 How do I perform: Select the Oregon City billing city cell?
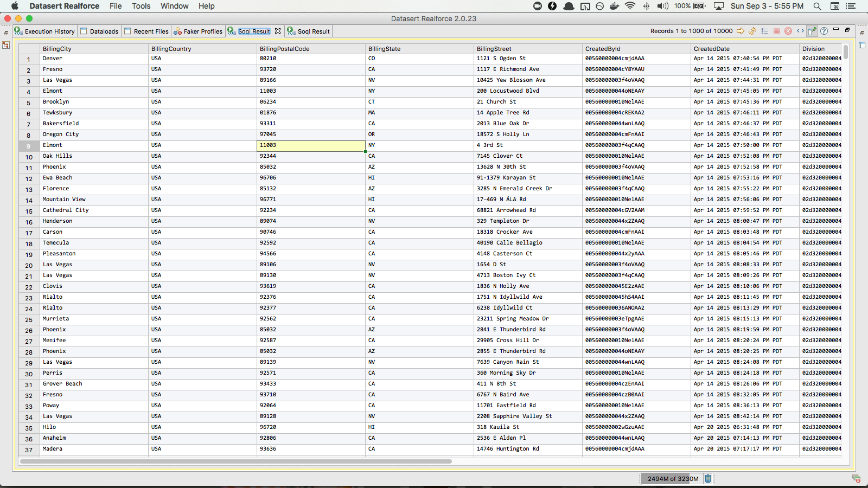61,134
